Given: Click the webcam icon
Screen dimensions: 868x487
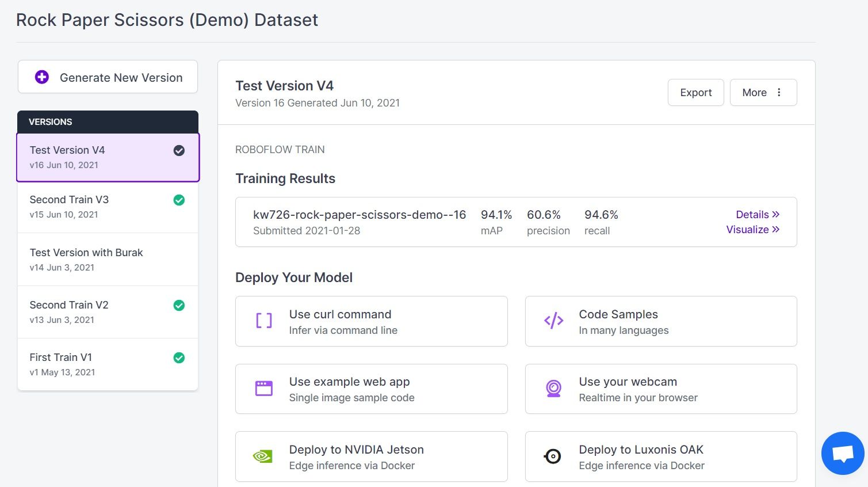Looking at the screenshot, I should [553, 389].
